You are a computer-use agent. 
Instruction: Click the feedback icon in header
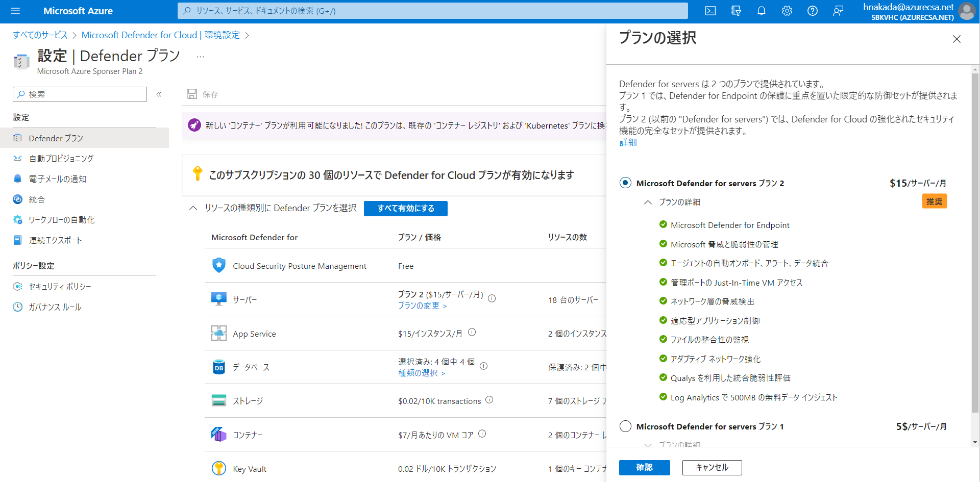coord(838,11)
